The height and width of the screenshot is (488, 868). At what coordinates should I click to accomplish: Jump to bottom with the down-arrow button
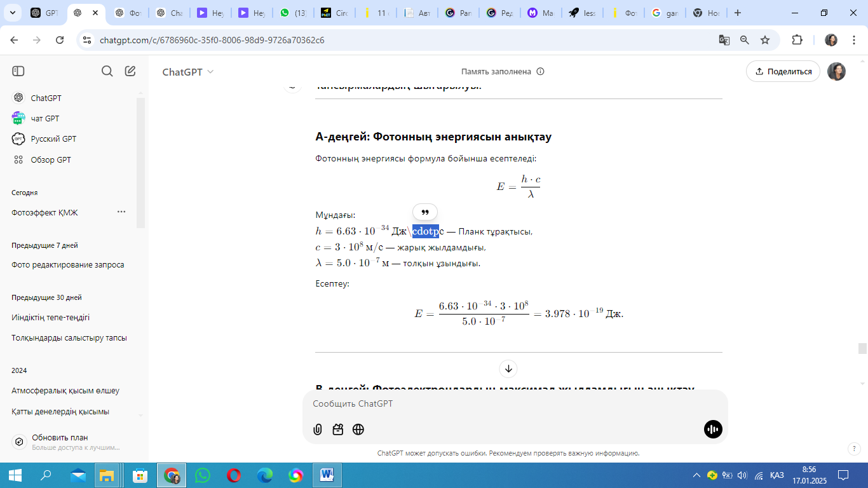(508, 369)
